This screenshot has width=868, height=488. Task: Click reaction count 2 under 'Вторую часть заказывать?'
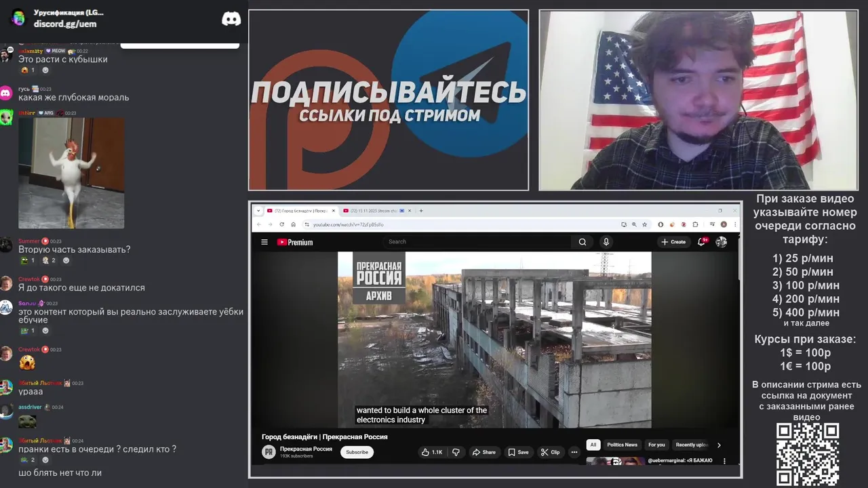pyautogui.click(x=48, y=260)
